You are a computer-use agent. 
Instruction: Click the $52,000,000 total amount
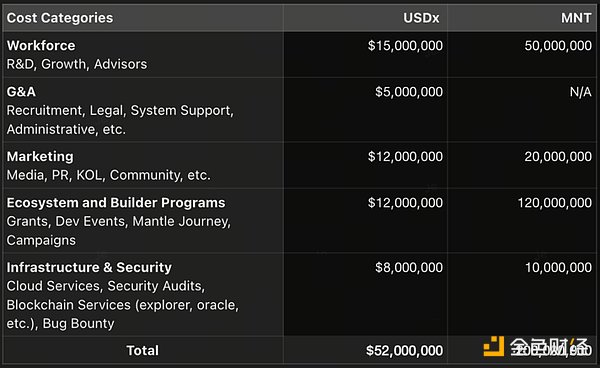pos(404,350)
